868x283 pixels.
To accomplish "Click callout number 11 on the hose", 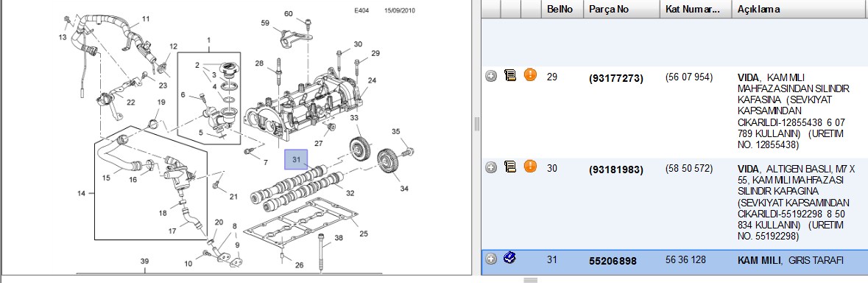I will [146, 19].
